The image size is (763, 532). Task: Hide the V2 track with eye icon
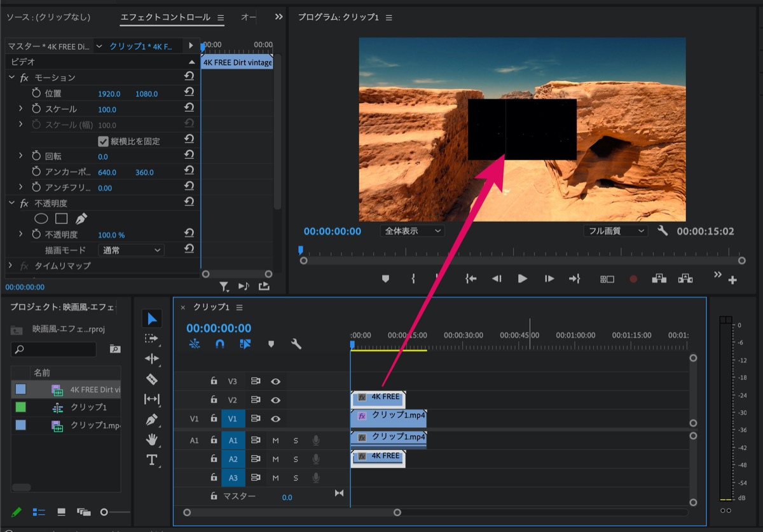[275, 400]
